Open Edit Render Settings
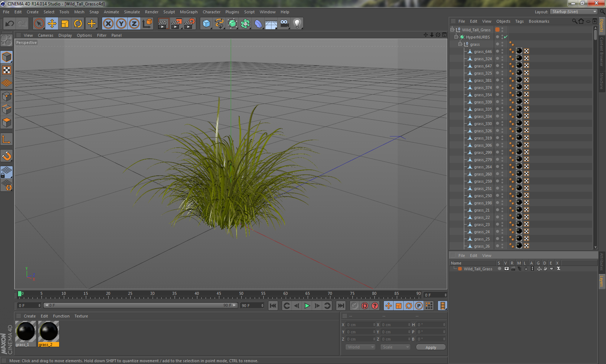 189,24
